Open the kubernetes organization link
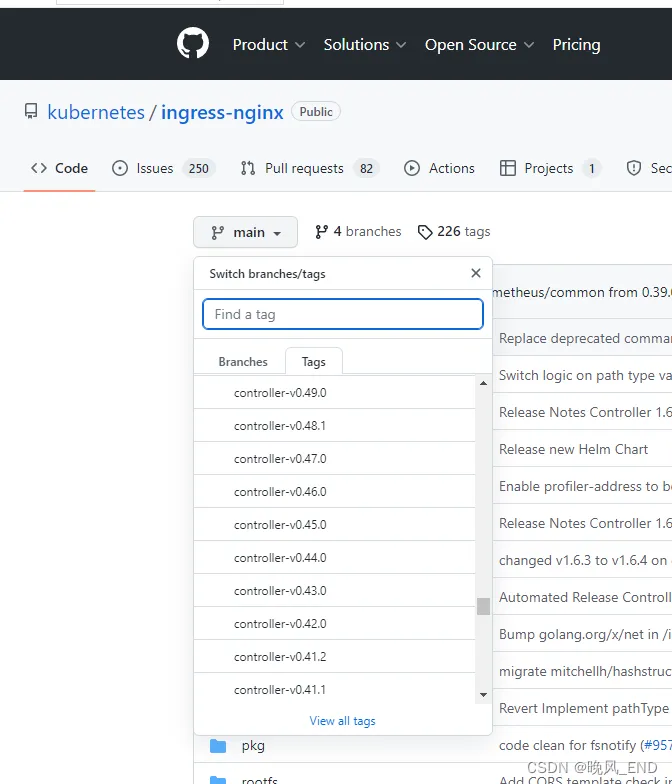This screenshot has width=672, height=784. [96, 112]
